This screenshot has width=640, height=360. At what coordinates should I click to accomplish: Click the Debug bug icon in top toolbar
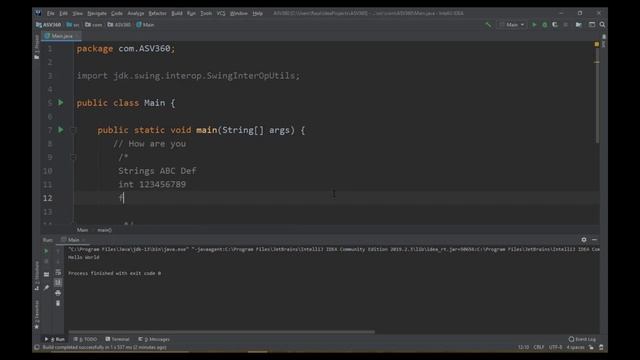tap(544, 25)
